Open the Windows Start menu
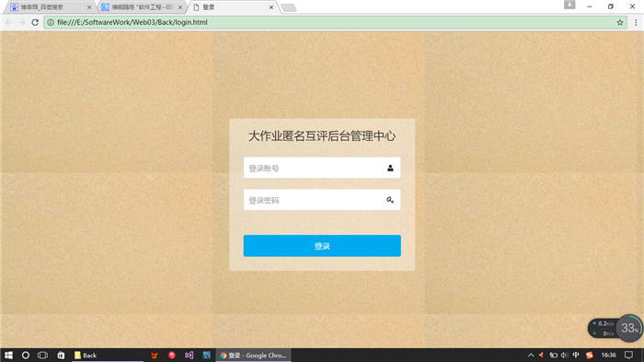 coord(8,355)
